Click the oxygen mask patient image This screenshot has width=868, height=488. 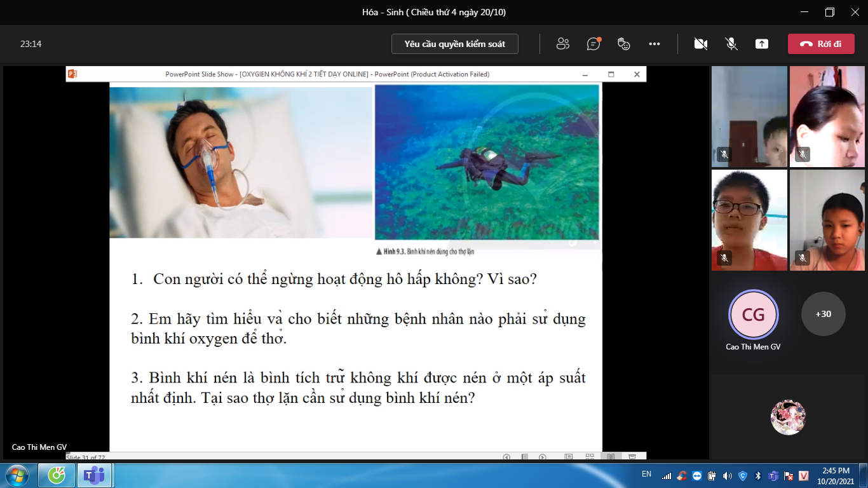click(241, 162)
